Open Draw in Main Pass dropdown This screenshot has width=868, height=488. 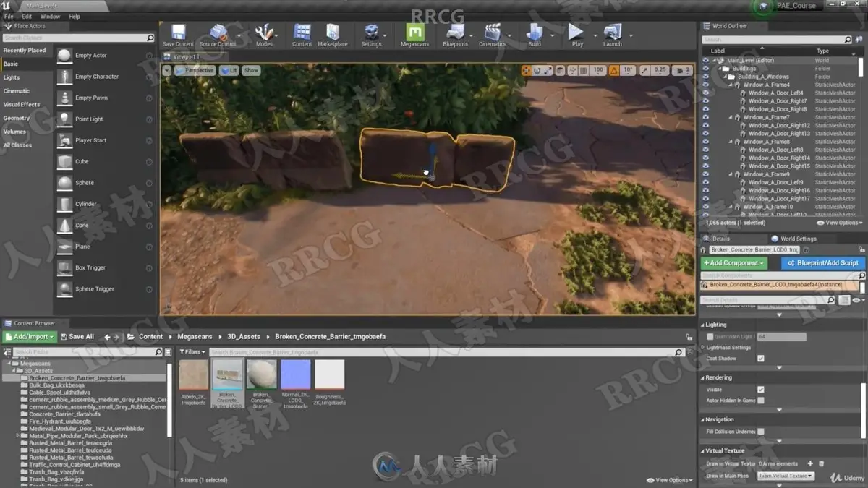click(786, 476)
